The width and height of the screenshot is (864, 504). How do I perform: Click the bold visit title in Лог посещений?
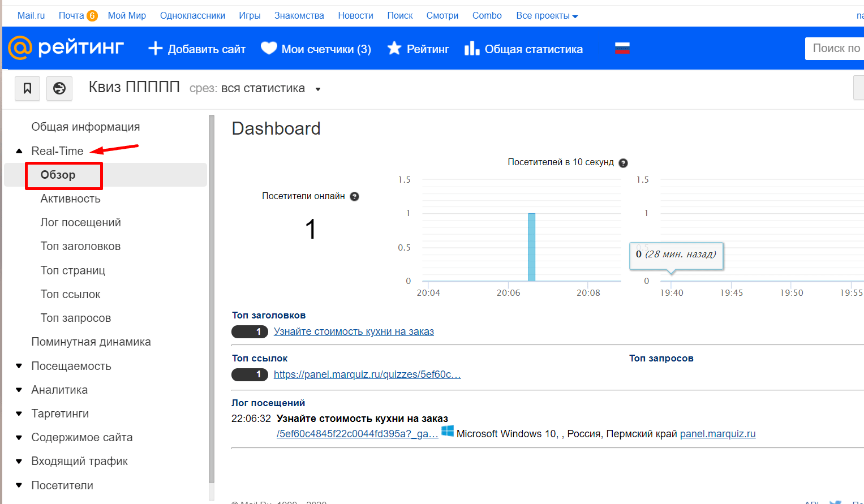[362, 419]
